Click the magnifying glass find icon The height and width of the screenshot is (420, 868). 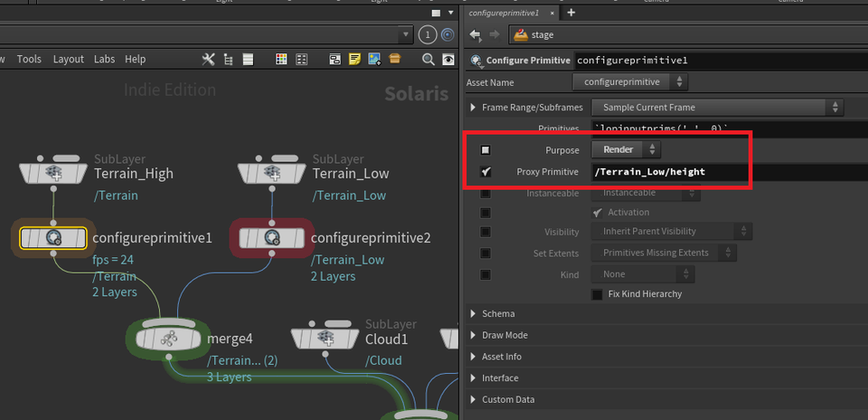tap(428, 59)
